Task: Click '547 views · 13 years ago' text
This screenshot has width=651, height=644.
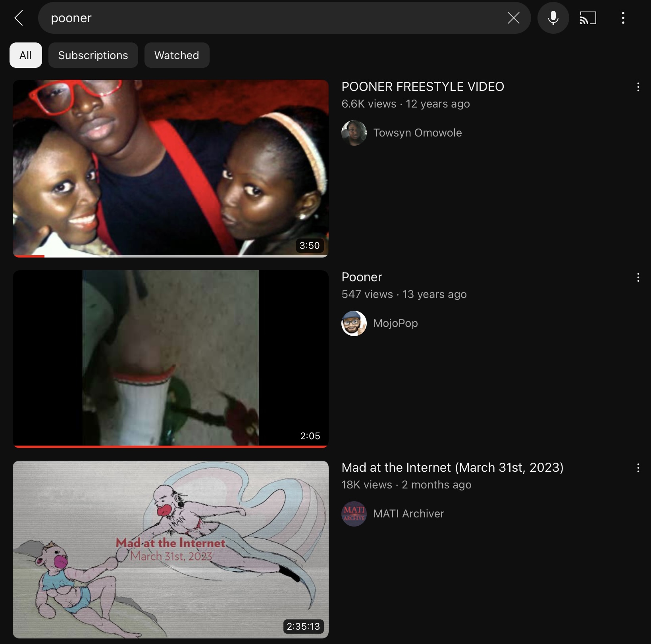Action: [x=404, y=294]
